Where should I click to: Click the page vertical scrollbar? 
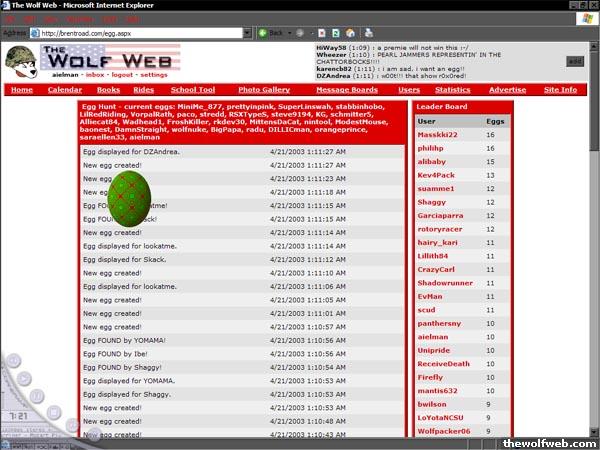tap(594, 250)
